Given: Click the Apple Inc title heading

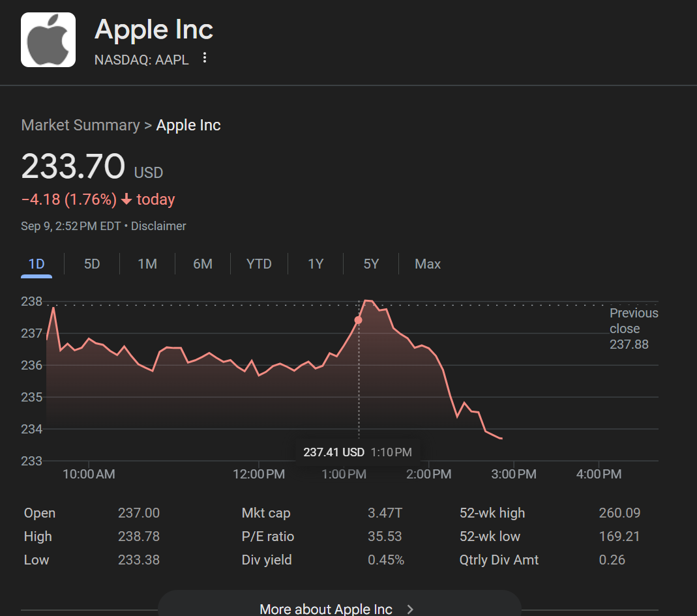Looking at the screenshot, I should tap(154, 30).
